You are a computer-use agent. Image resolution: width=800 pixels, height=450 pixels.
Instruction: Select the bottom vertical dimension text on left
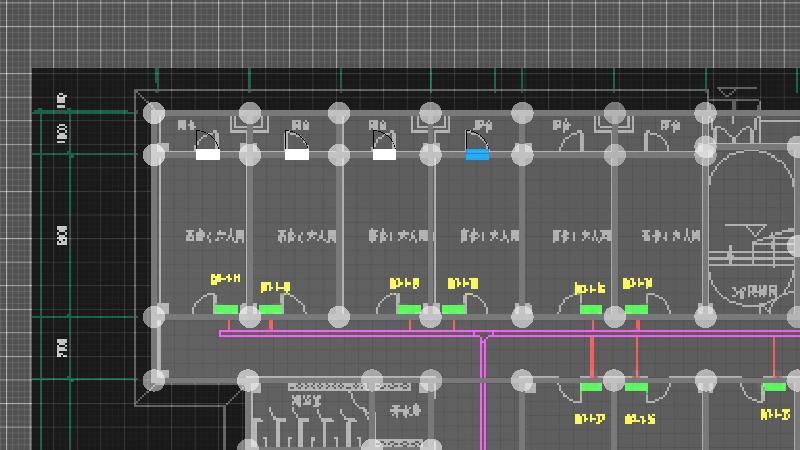coord(63,348)
